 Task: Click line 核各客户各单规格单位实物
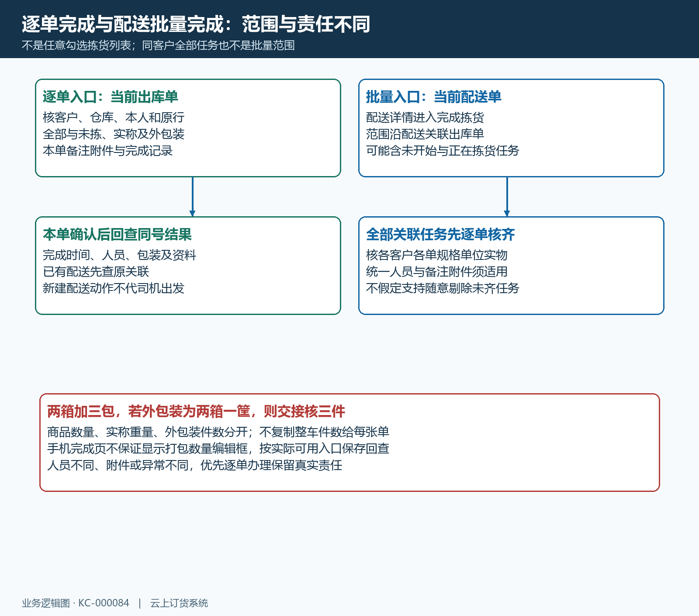437,255
